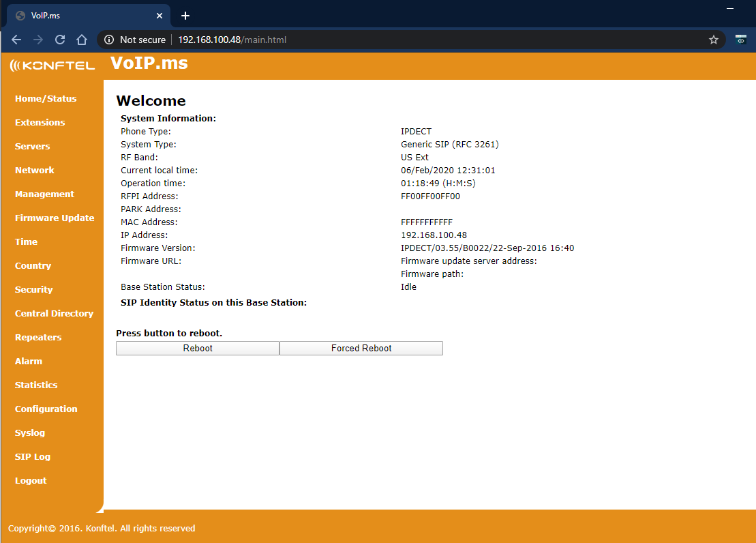756x543 pixels.
Task: Open the Configuration page
Action: [46, 409]
